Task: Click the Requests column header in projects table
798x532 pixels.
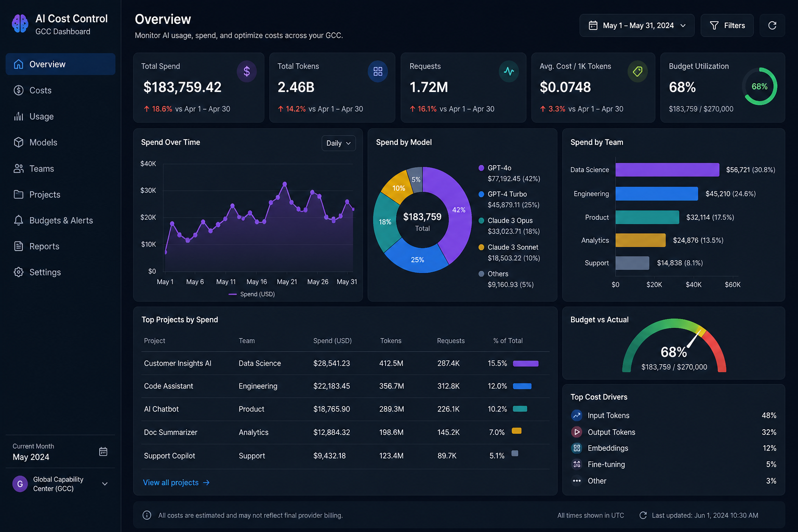Action: (451, 341)
